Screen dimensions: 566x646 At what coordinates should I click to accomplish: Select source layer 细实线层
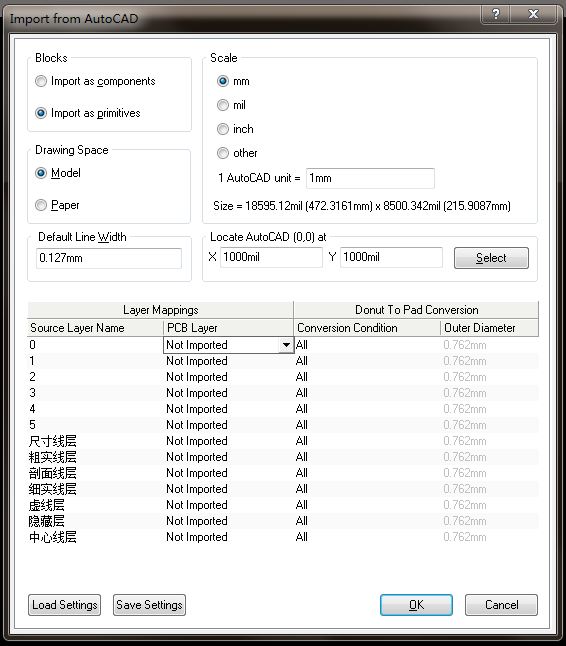pyautogui.click(x=95, y=489)
